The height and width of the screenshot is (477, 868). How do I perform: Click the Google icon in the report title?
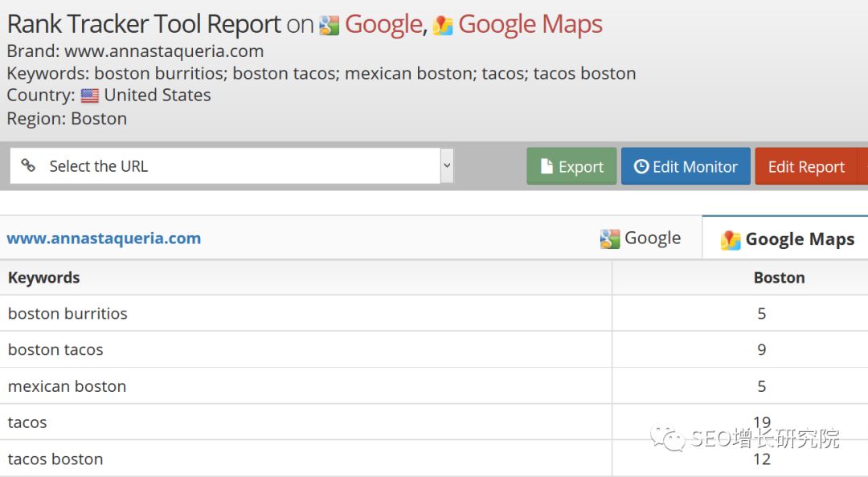tap(329, 26)
